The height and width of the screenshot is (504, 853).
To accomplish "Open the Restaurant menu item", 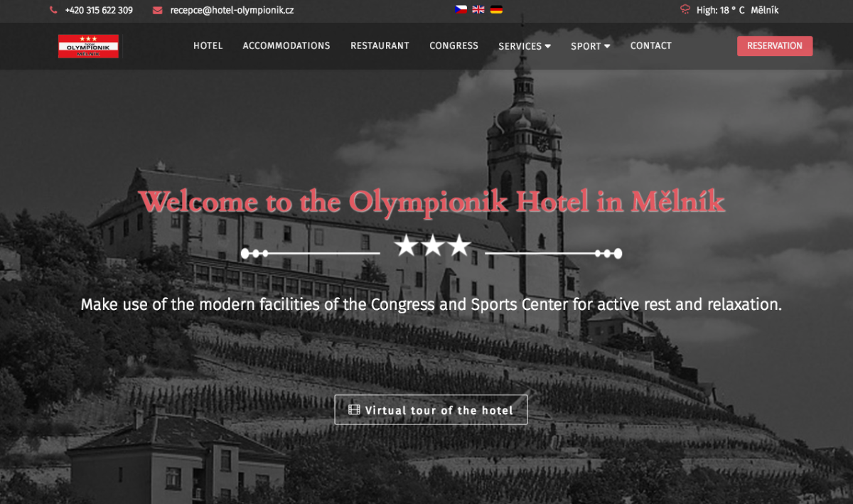I will click(x=380, y=45).
